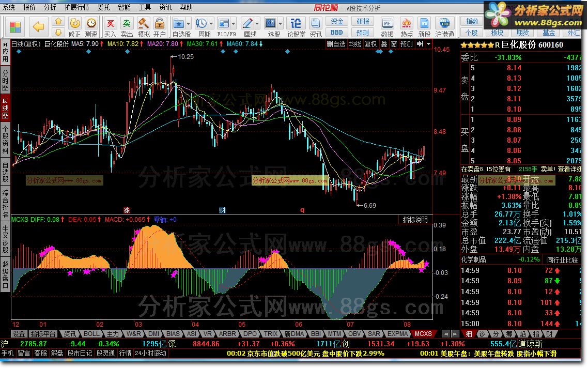Open the 帮助 menu

click(186, 7)
